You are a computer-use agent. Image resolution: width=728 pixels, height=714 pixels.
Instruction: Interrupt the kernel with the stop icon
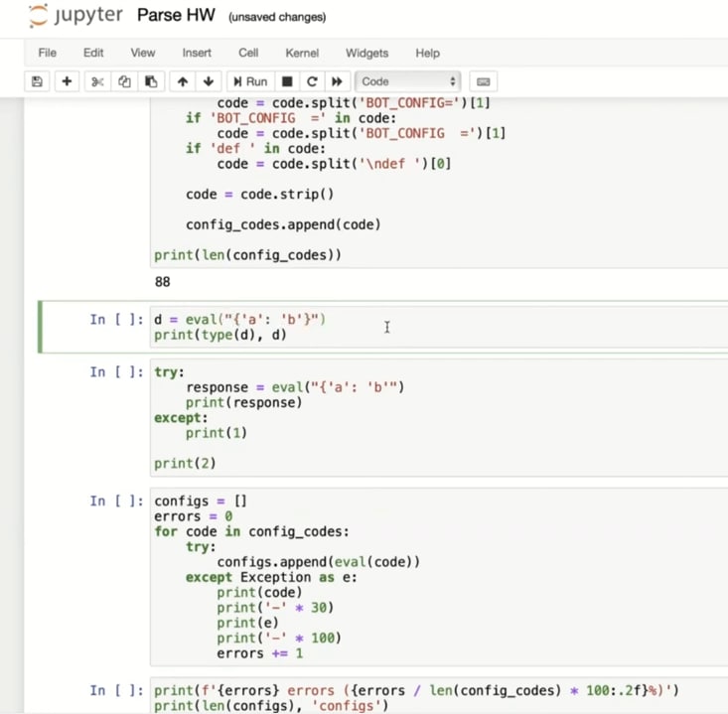[x=287, y=81]
